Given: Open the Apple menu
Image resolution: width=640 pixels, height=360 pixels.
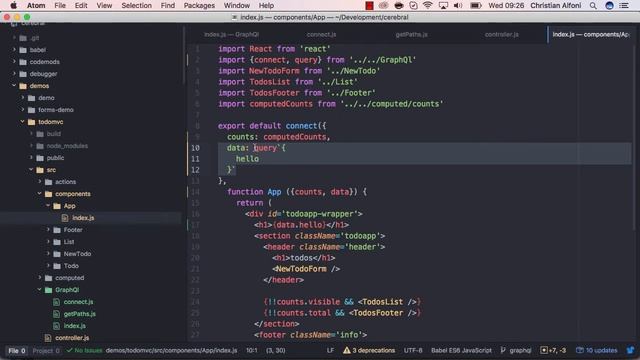Looking at the screenshot, I should (x=13, y=5).
